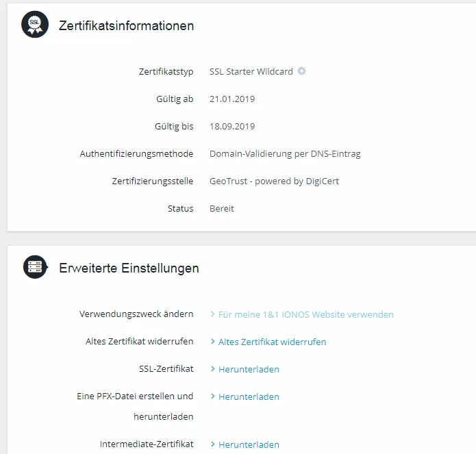
Task: Click the Status value Bereit
Action: coord(222,208)
